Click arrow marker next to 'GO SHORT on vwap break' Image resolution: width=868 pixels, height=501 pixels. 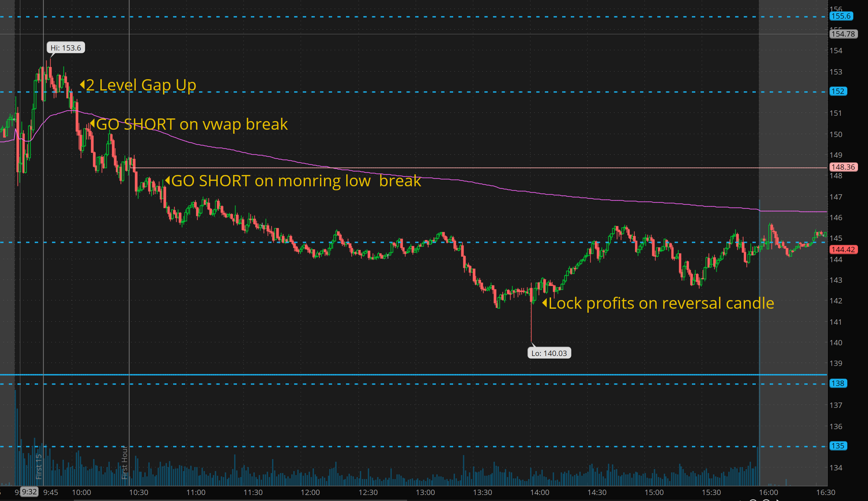pyautogui.click(x=92, y=123)
